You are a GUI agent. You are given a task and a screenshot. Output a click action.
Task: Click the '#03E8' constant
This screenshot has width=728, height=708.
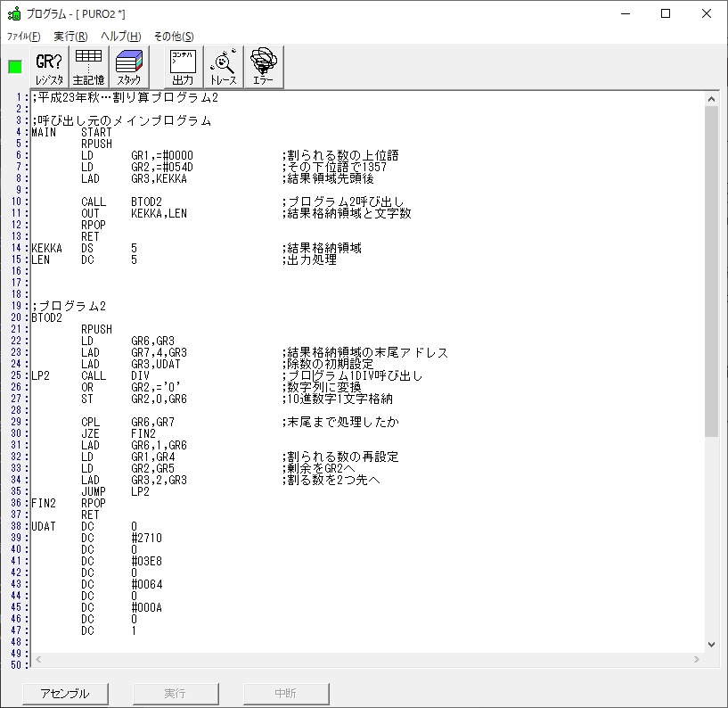point(147,562)
